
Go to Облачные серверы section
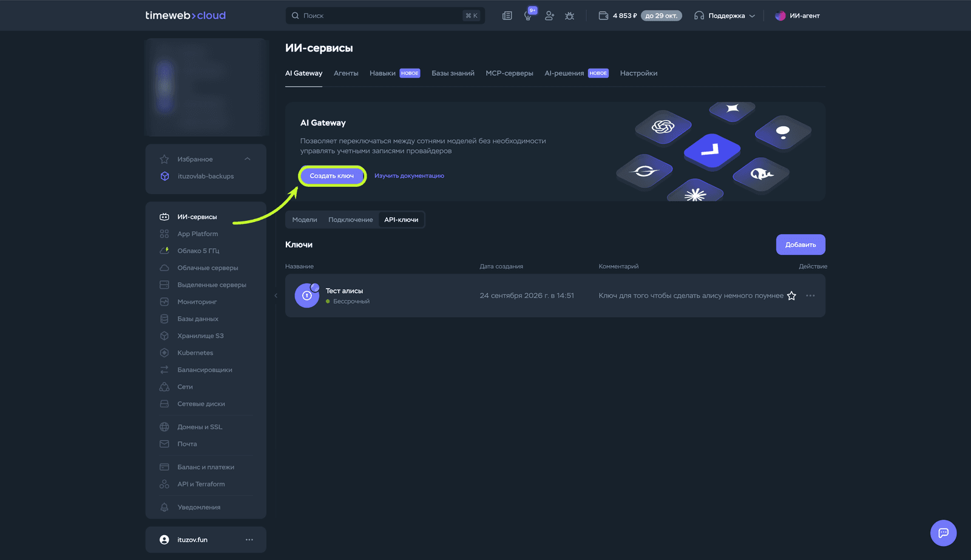(x=208, y=268)
